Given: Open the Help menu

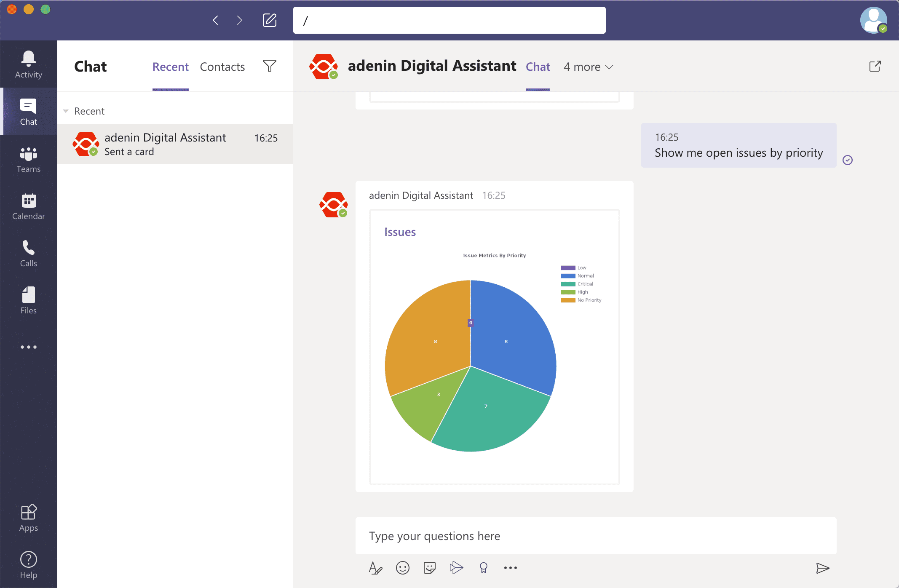Looking at the screenshot, I should click(x=29, y=566).
